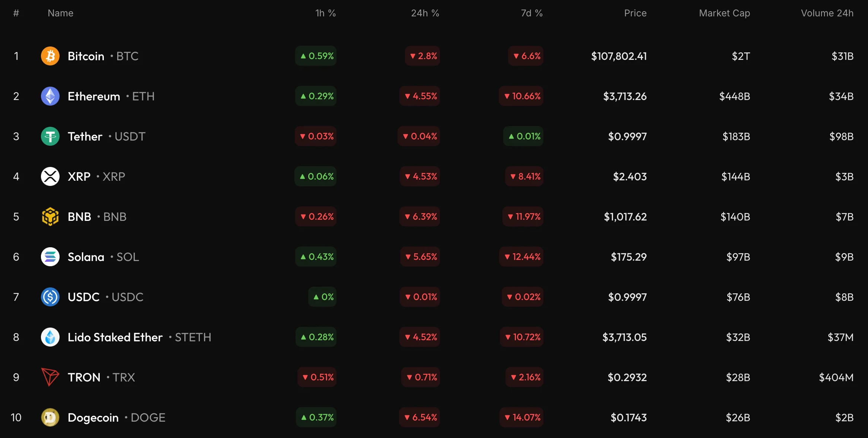This screenshot has width=868, height=438.
Task: Click the USDC coin icon
Action: point(50,297)
